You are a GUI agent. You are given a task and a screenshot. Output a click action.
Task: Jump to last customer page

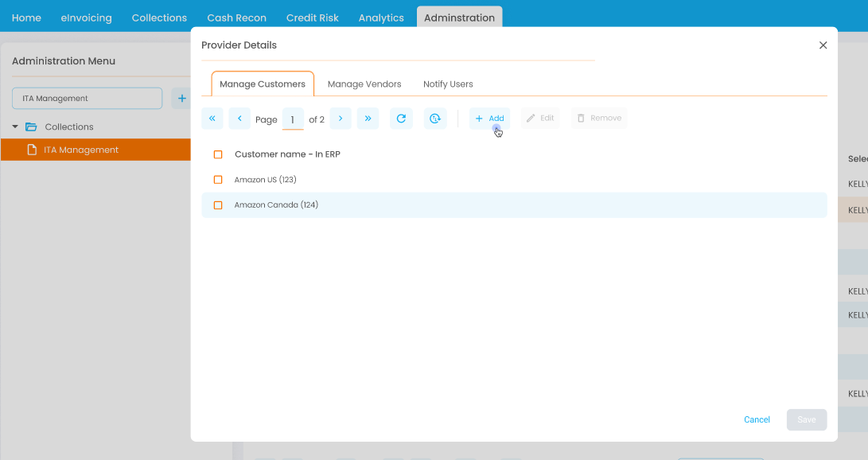click(368, 119)
